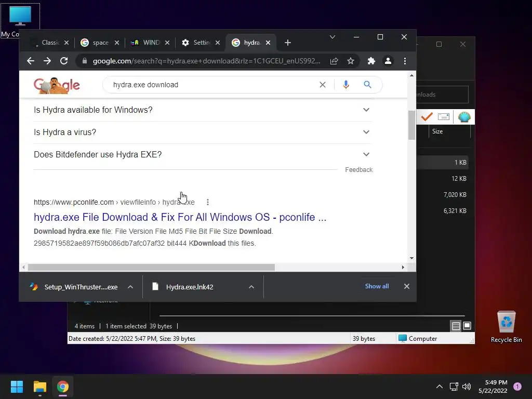Click the vertical scrollbar thumb in Chrome
532x399 pixels.
click(x=411, y=125)
